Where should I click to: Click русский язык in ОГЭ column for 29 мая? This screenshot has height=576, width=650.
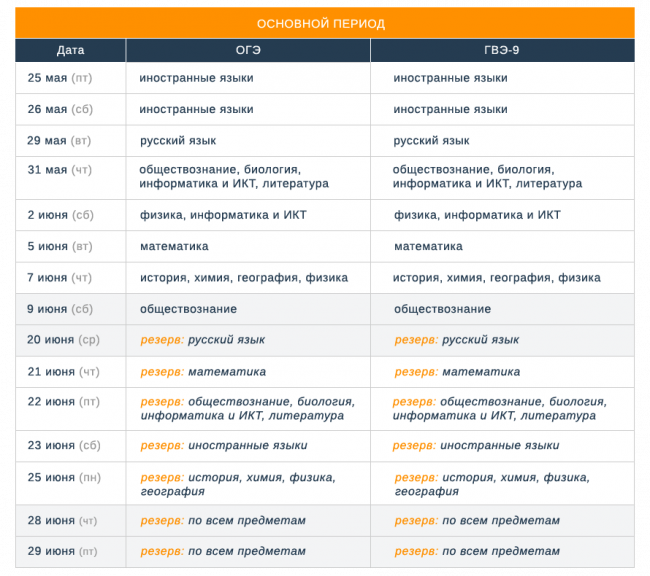tap(178, 141)
